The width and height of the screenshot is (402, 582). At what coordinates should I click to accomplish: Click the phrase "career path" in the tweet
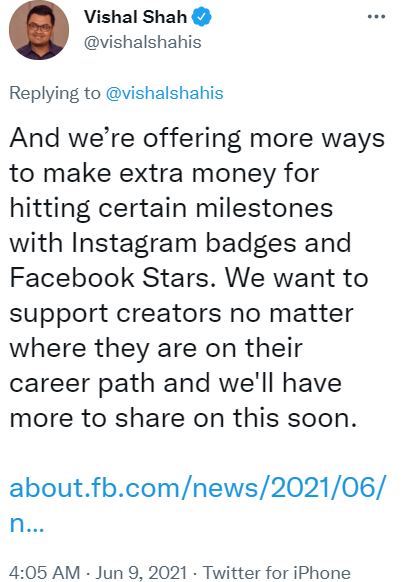82,384
